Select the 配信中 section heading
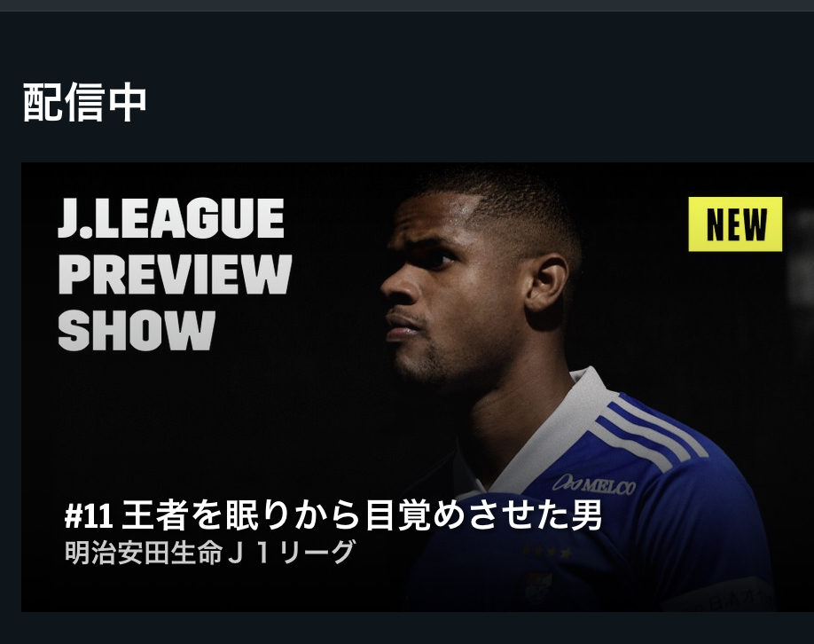 click(84, 102)
